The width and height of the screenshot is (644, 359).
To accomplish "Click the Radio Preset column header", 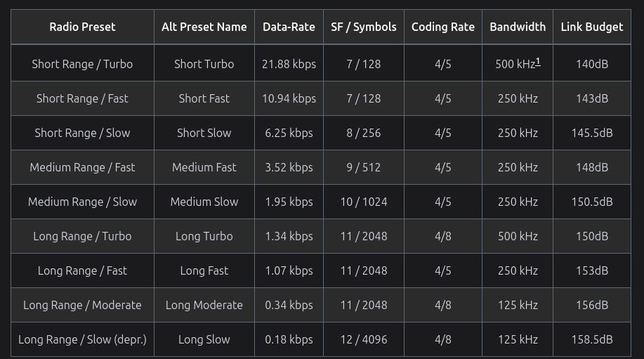I will click(82, 27).
